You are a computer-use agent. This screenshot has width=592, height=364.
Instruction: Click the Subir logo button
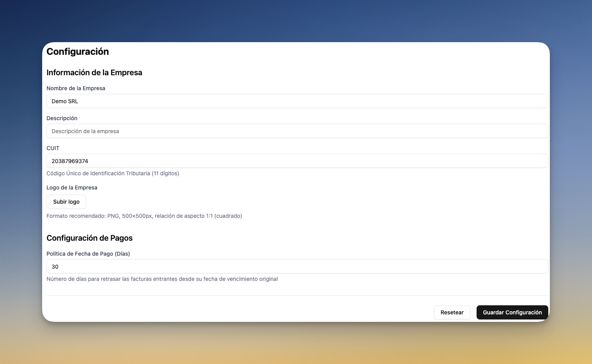click(66, 202)
